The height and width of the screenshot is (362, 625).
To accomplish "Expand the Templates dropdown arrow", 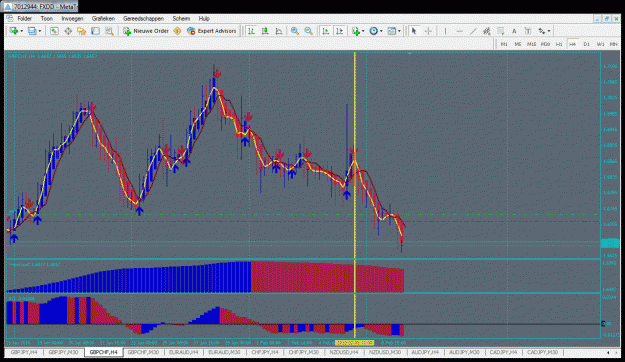I will tap(399, 31).
